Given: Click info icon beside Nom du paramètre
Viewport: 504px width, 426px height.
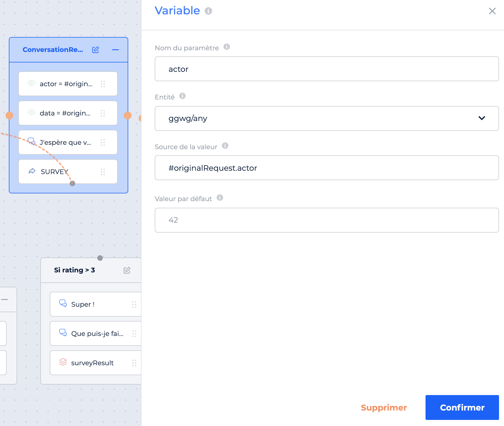Looking at the screenshot, I should click(x=227, y=47).
